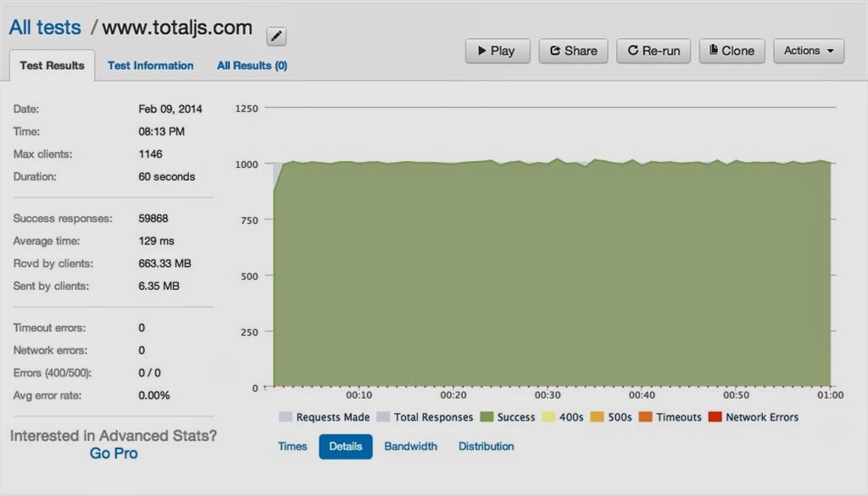Click the www.totaljs.com test title
This screenshot has height=496, width=868.
(177, 28)
